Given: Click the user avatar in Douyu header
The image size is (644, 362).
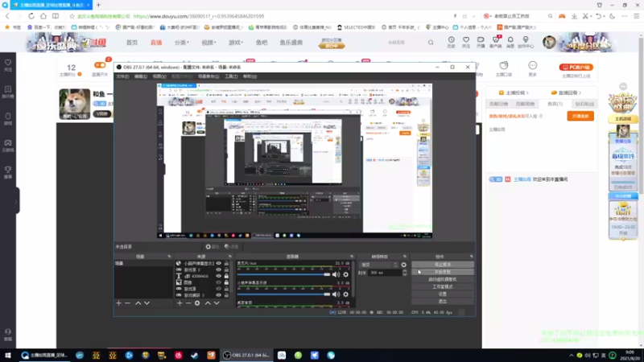Looking at the screenshot, I should pos(549,42).
